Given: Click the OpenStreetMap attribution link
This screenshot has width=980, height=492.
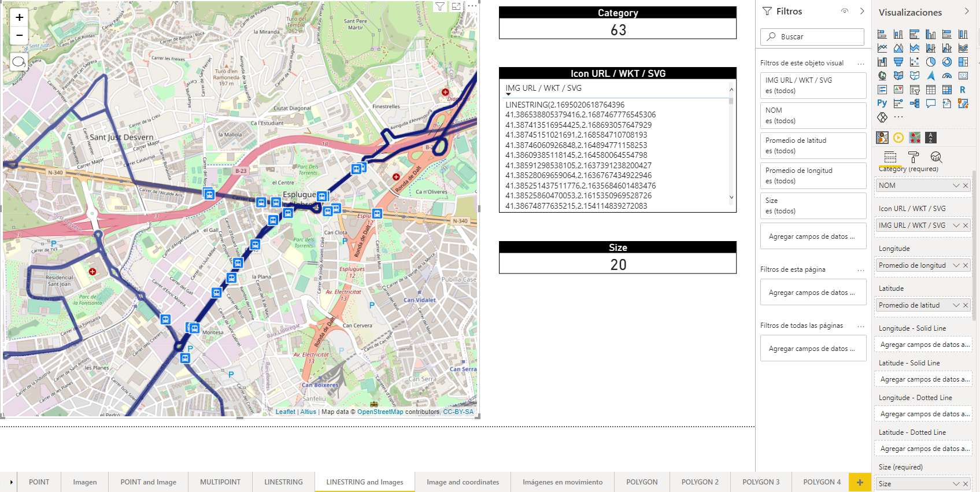Looking at the screenshot, I should [380, 412].
